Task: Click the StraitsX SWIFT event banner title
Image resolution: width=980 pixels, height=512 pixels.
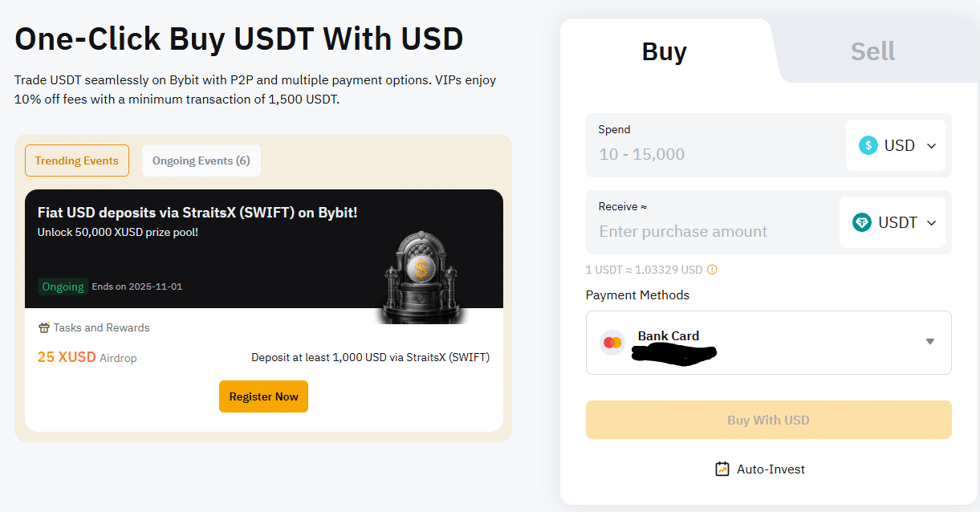Action: point(197,213)
